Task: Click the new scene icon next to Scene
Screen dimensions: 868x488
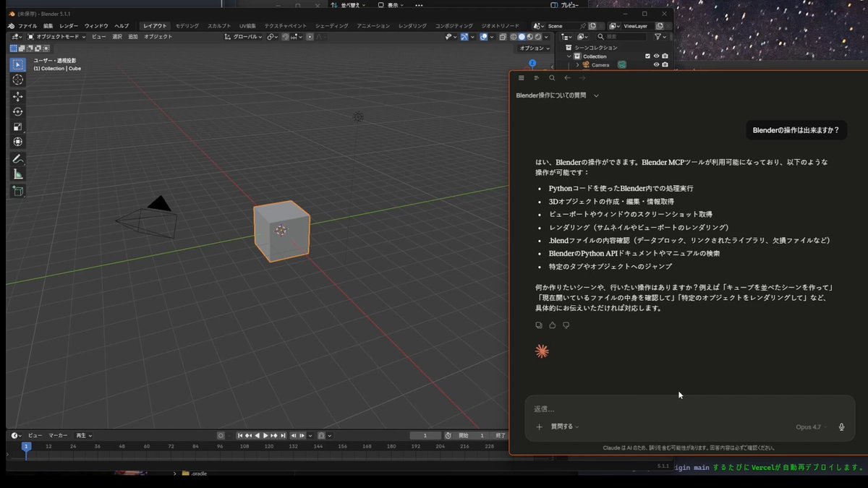Action: tap(593, 26)
